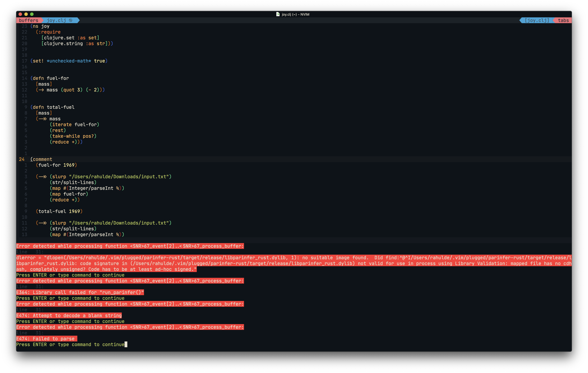
Task: Click window title 'joy.clj (~) - NVIM'
Action: [295, 14]
